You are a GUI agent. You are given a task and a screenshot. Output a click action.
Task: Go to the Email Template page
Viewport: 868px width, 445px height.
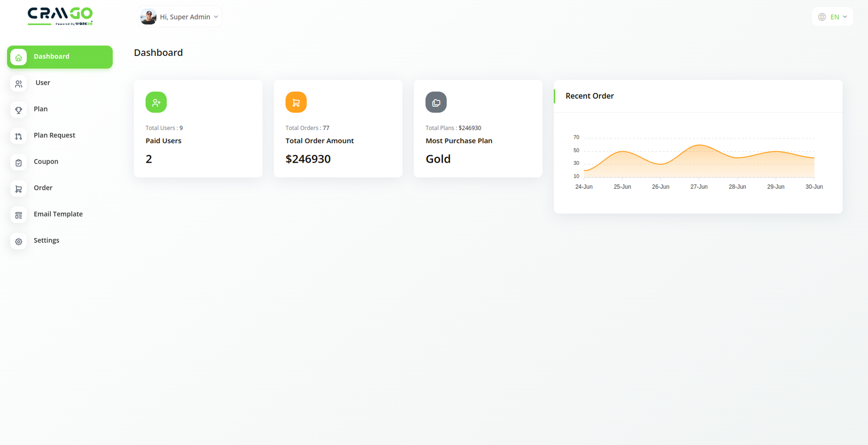(58, 214)
